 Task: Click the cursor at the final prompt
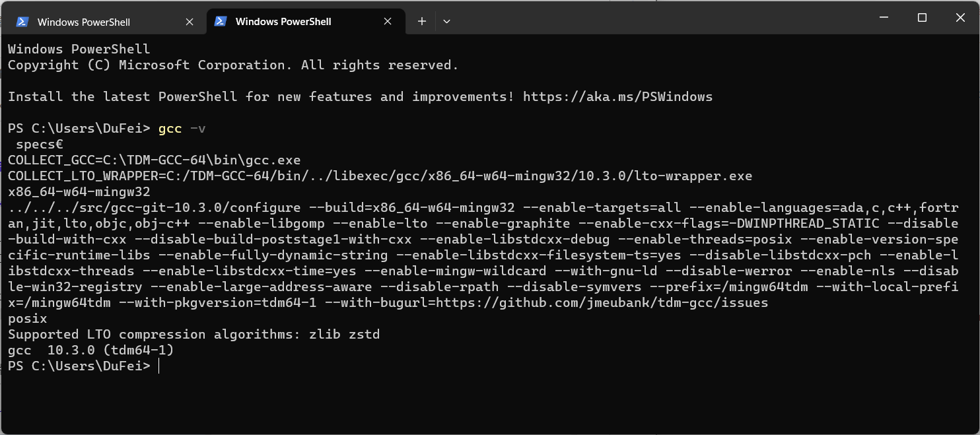point(159,366)
